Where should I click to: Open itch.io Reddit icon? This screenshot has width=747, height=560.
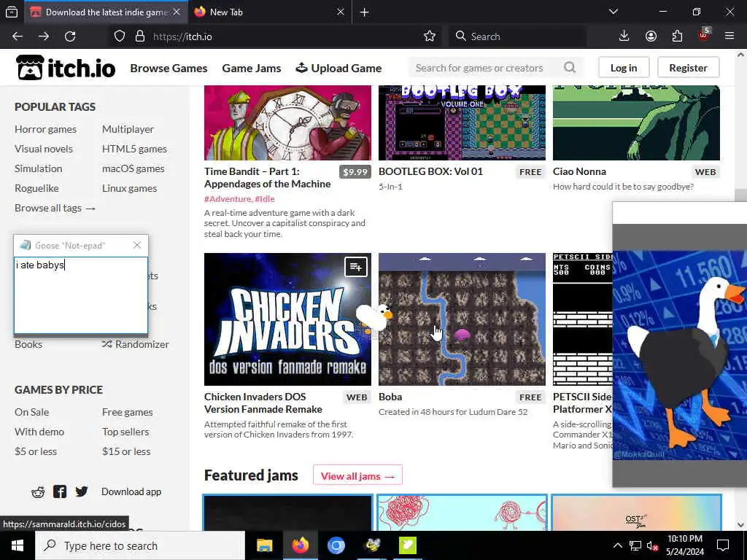click(x=38, y=492)
